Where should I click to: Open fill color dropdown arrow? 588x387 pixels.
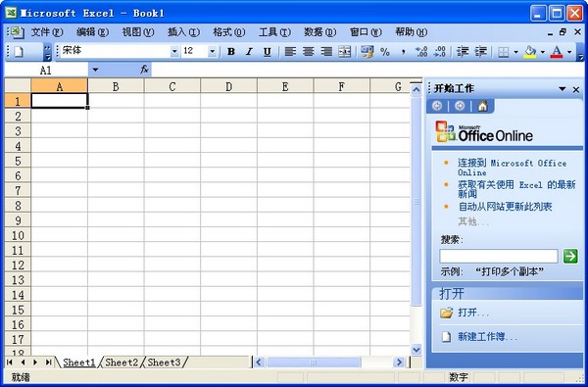point(542,52)
